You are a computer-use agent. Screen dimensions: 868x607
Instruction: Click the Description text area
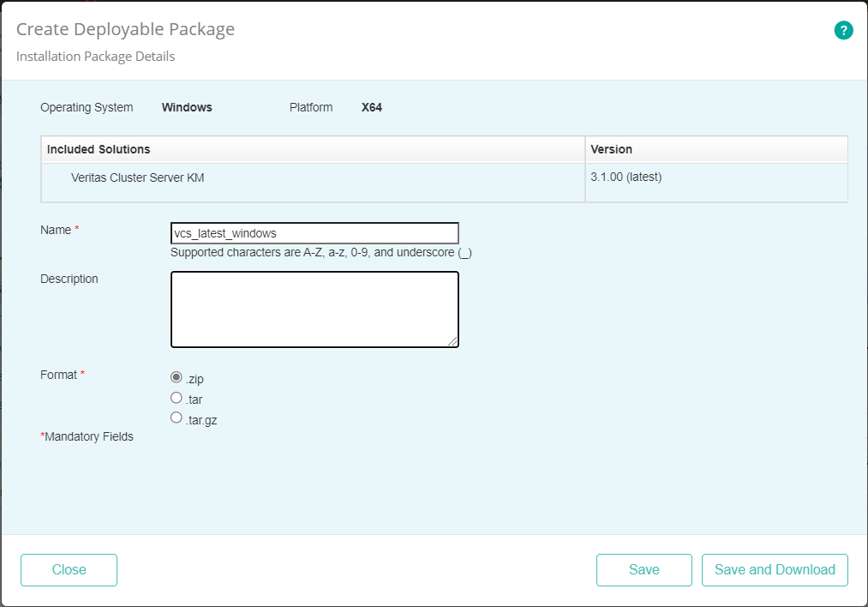pos(314,309)
